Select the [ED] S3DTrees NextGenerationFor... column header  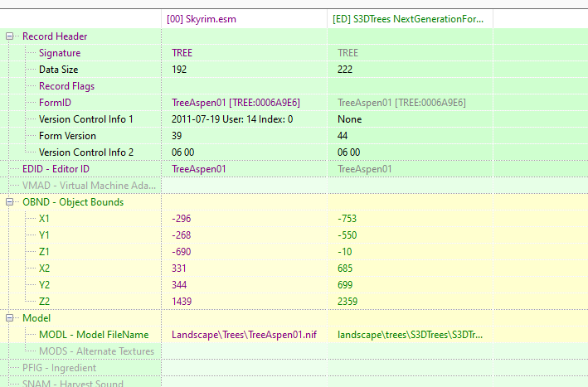click(408, 19)
